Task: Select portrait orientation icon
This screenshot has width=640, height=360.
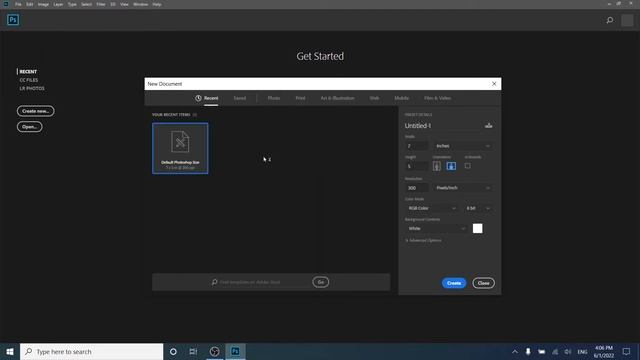Action: coord(437,166)
